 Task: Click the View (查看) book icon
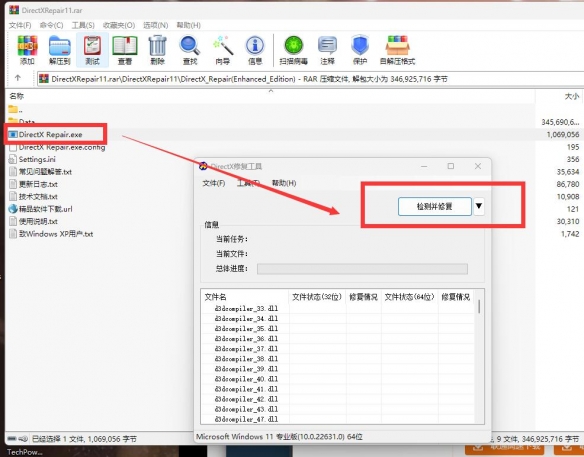point(125,50)
